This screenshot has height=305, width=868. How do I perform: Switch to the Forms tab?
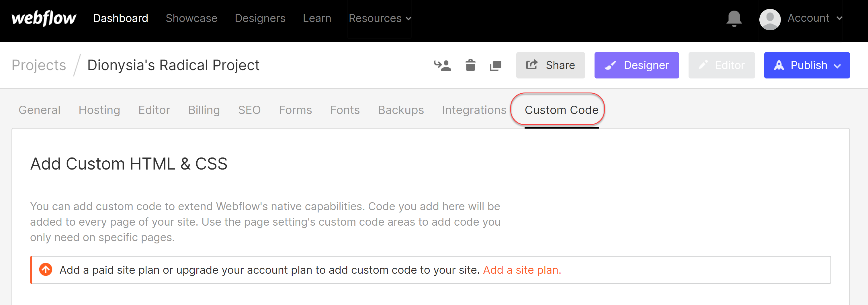(x=295, y=110)
